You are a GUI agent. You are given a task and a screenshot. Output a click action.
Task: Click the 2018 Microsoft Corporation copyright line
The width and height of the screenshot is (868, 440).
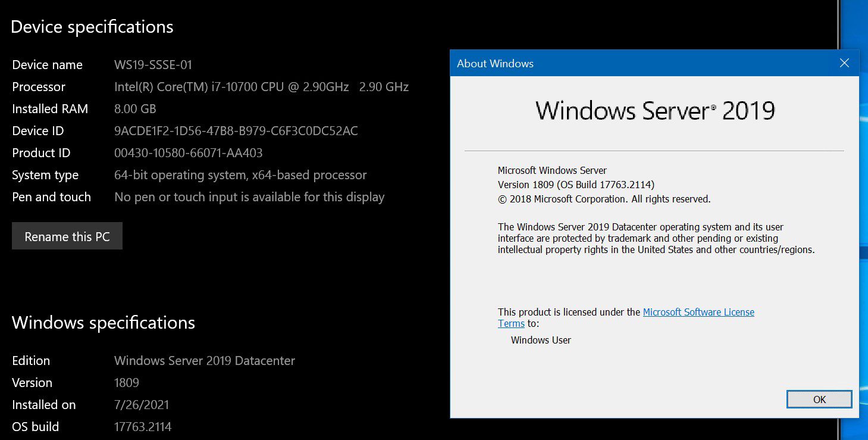coord(604,199)
